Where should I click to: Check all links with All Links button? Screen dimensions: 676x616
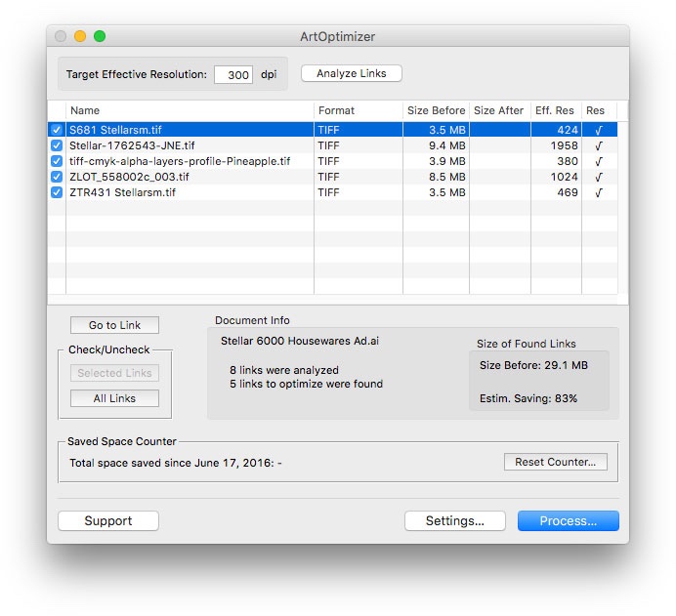[114, 398]
